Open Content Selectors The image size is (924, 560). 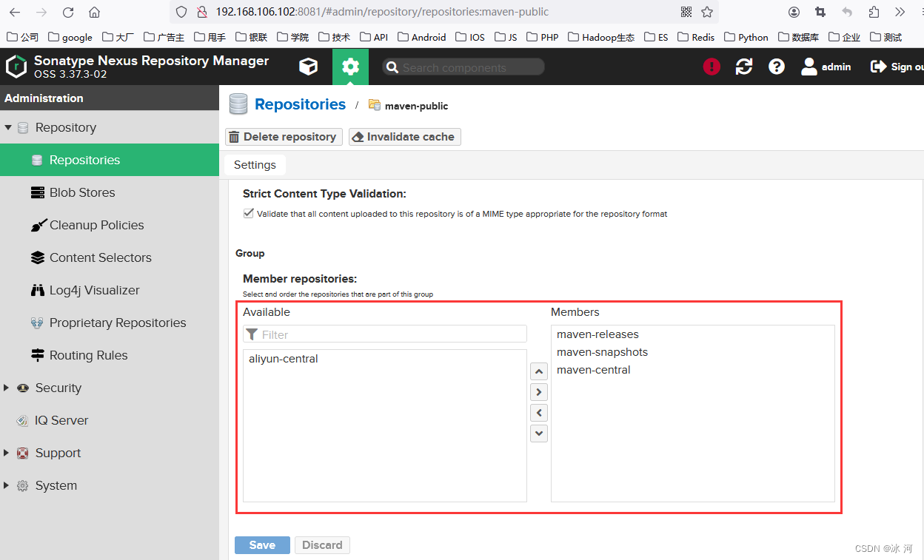[110, 257]
